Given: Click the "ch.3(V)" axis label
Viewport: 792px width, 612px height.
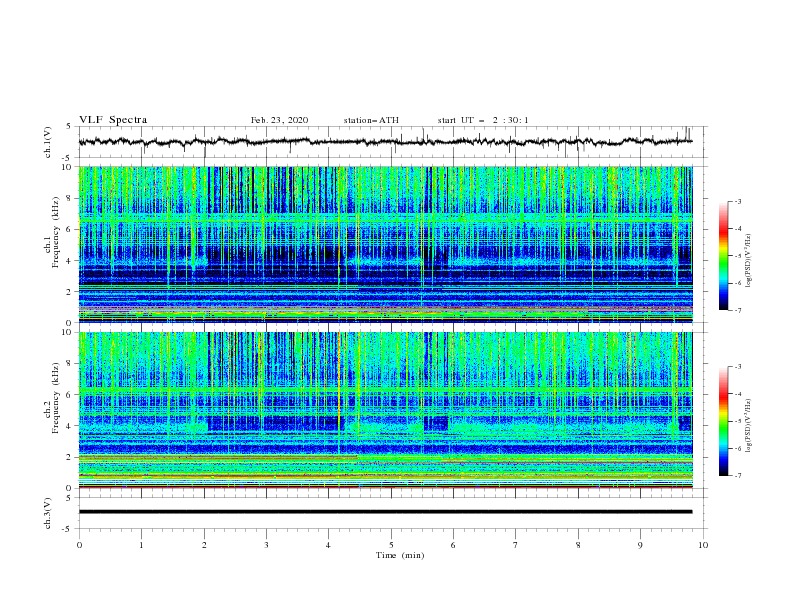Looking at the screenshot, I should point(48,514).
